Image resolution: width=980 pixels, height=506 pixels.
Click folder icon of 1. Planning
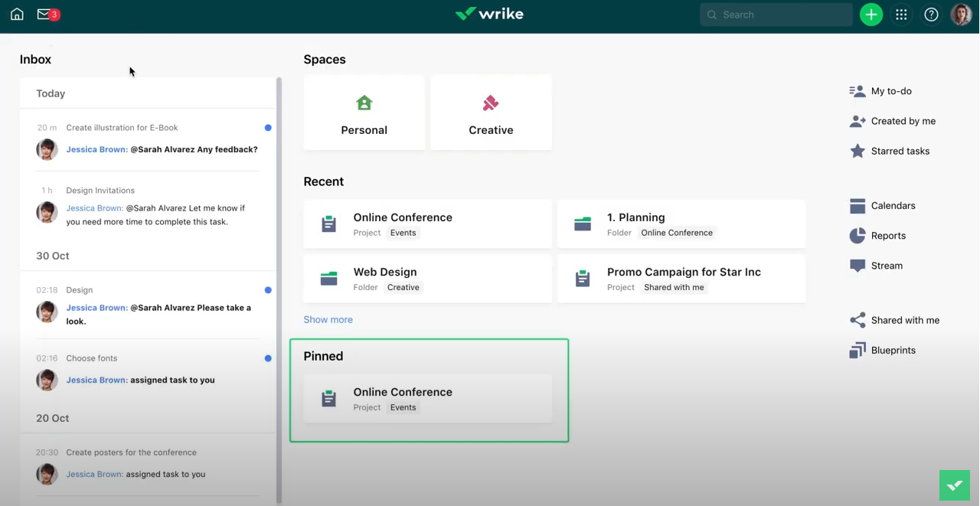583,224
